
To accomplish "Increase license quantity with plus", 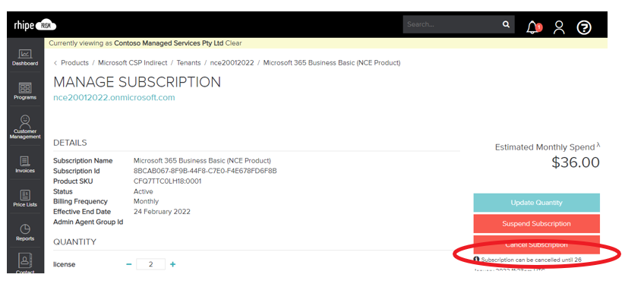I will (173, 264).
